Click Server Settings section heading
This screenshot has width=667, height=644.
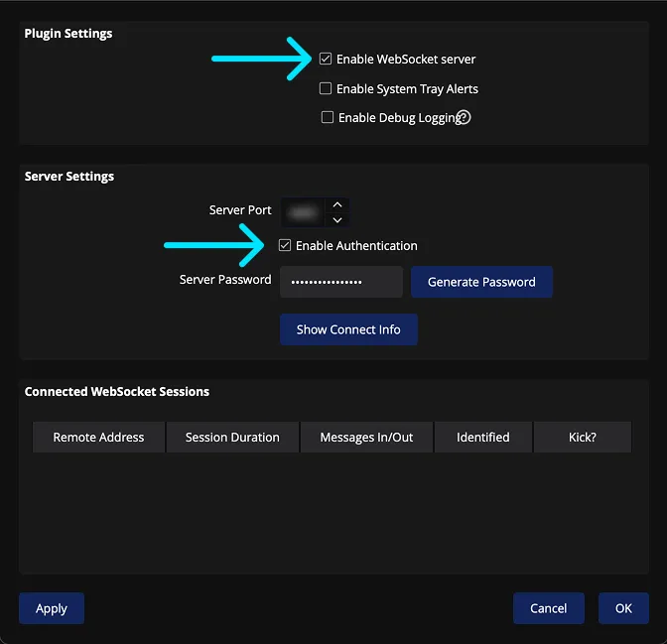(68, 176)
